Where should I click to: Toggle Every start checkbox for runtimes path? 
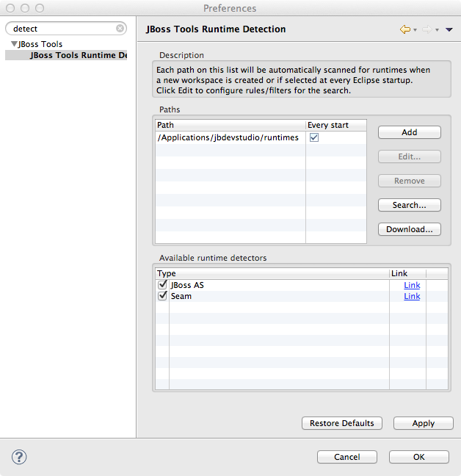pos(314,137)
